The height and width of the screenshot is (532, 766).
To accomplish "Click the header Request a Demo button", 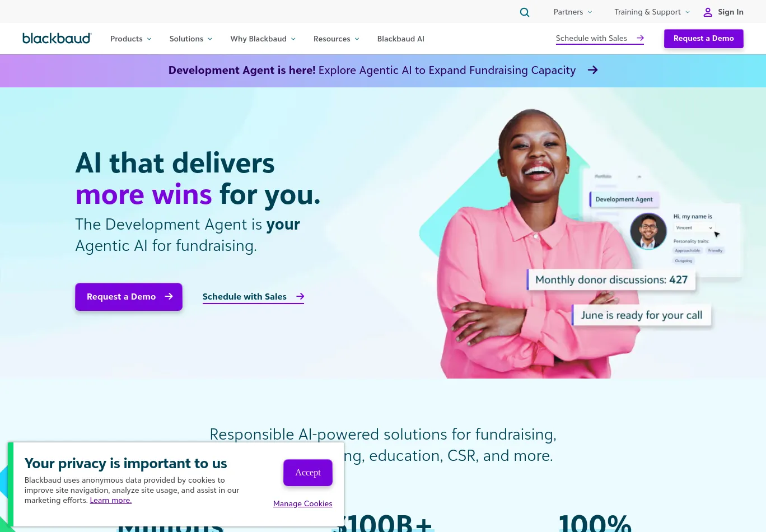I will tap(703, 39).
